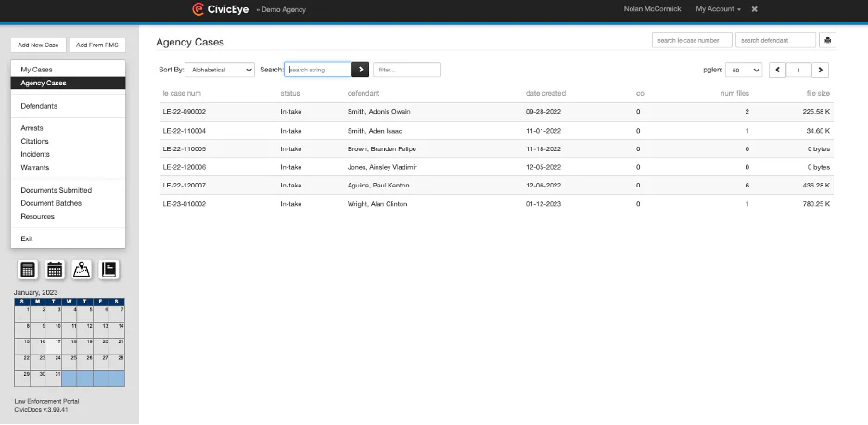
Task: Click the Add From RMS button
Action: click(x=96, y=45)
